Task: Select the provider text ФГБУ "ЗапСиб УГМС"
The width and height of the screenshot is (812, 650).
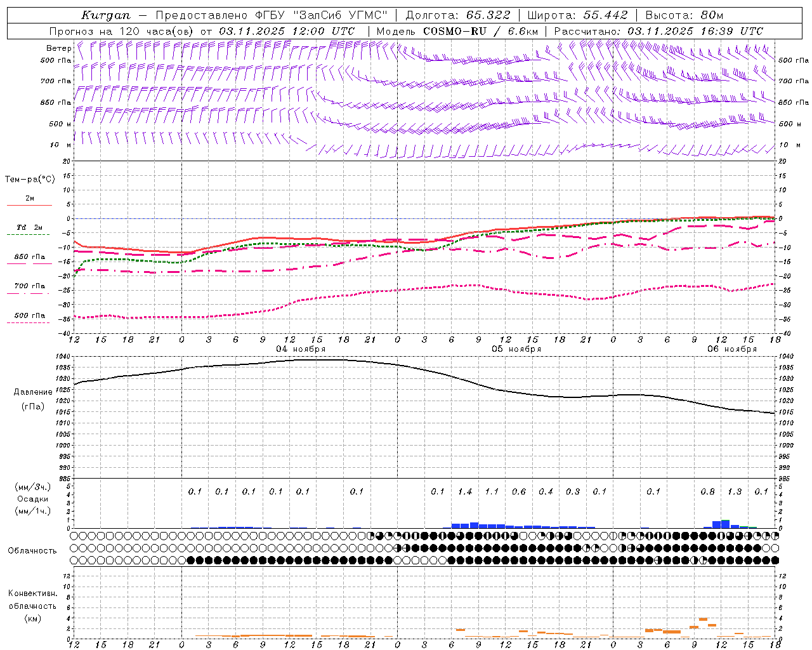Action: point(321,15)
